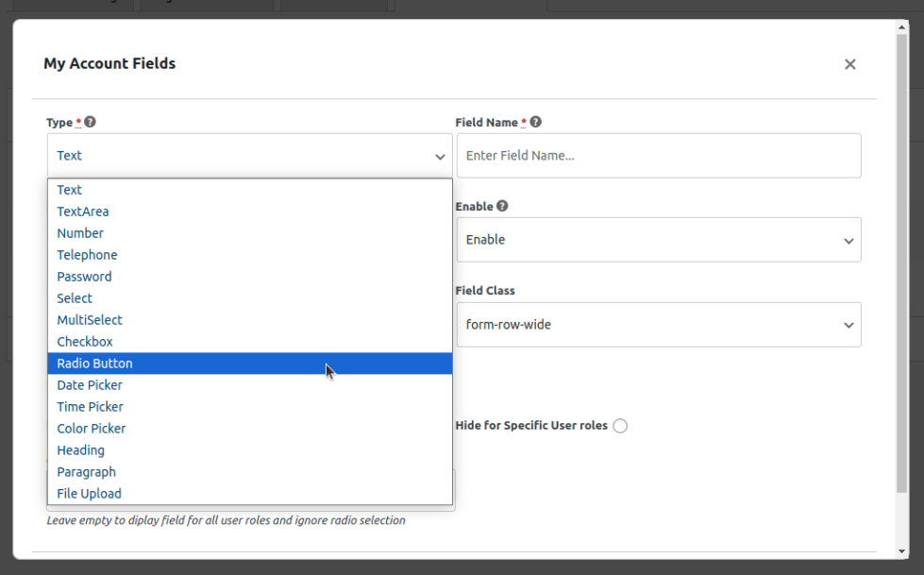This screenshot has height=575, width=924.
Task: Select Time Picker in the dropdown list
Action: click(x=90, y=407)
